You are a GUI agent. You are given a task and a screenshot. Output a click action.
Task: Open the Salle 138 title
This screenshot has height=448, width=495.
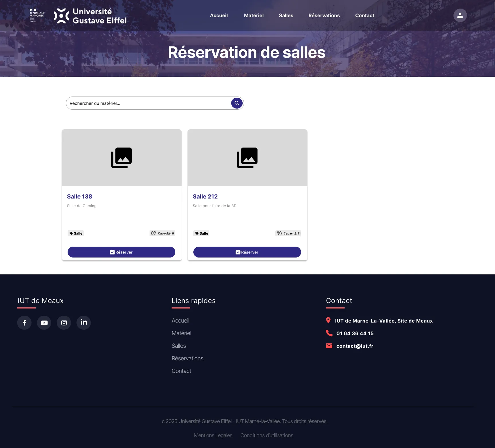80,197
